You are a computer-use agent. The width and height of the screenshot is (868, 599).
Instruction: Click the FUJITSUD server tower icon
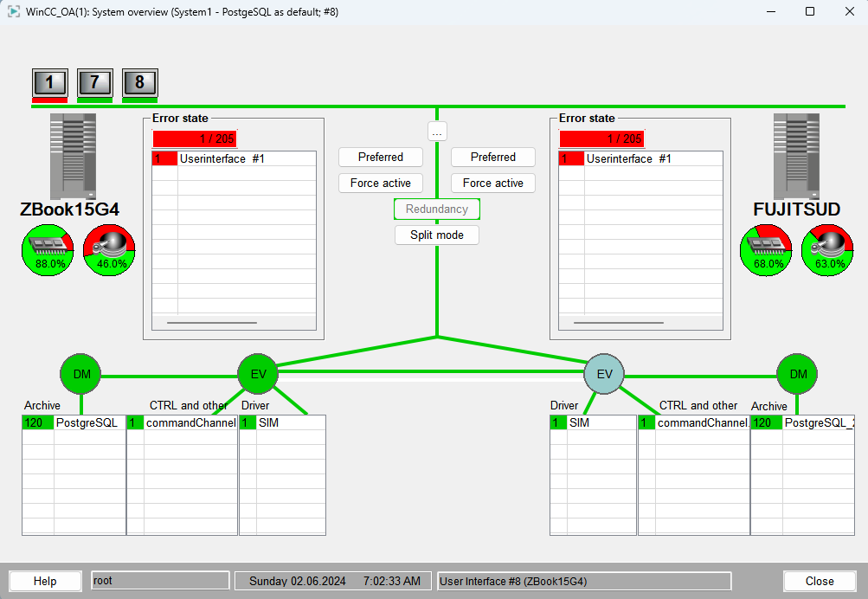(x=797, y=156)
